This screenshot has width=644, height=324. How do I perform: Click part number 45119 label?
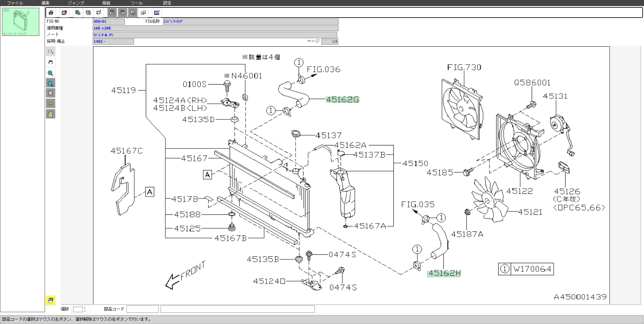pyautogui.click(x=123, y=90)
